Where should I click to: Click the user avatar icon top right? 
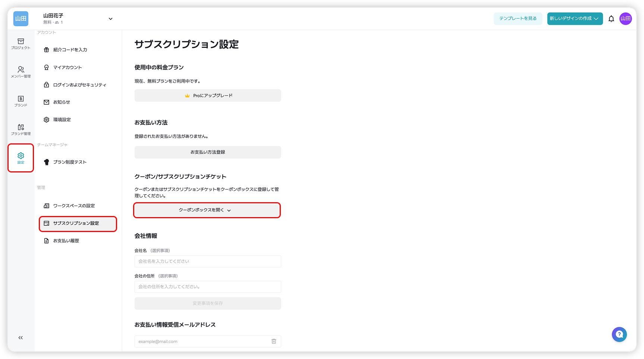tap(626, 19)
